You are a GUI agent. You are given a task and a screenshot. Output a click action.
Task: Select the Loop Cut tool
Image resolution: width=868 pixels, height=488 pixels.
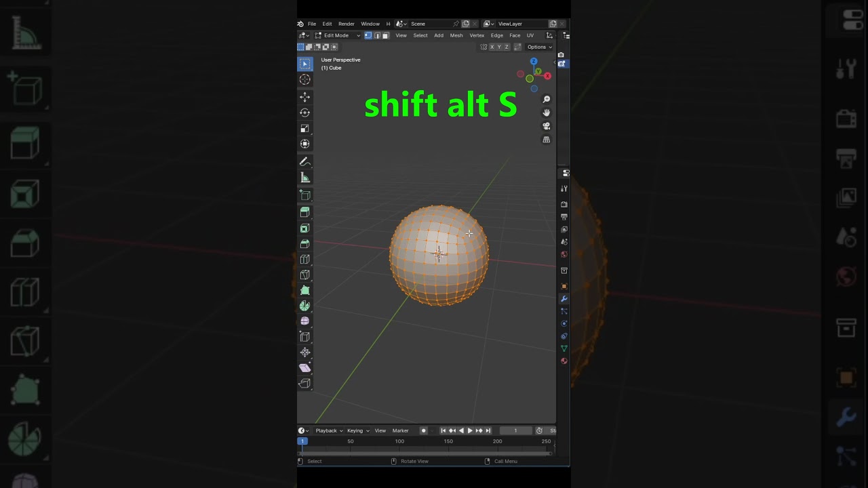pyautogui.click(x=305, y=260)
